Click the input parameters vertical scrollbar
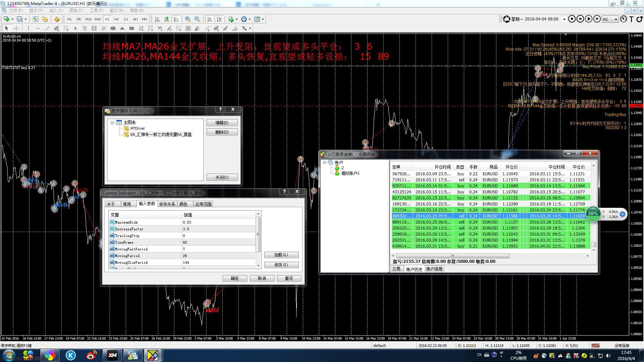The height and width of the screenshot is (362, 644). (x=258, y=240)
